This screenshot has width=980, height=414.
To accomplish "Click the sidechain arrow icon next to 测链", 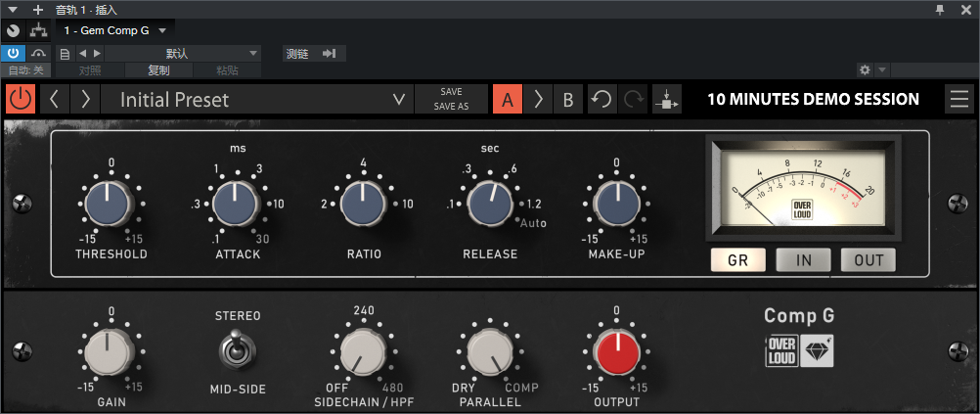I will tap(330, 53).
